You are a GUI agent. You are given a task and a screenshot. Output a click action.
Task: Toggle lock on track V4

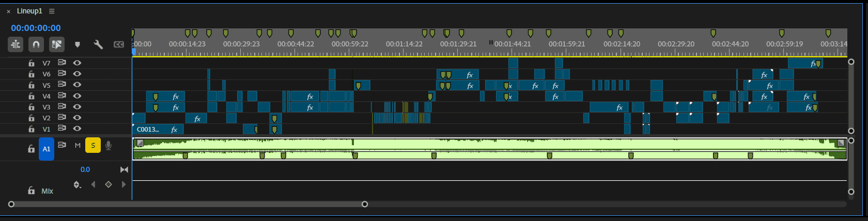[32, 96]
